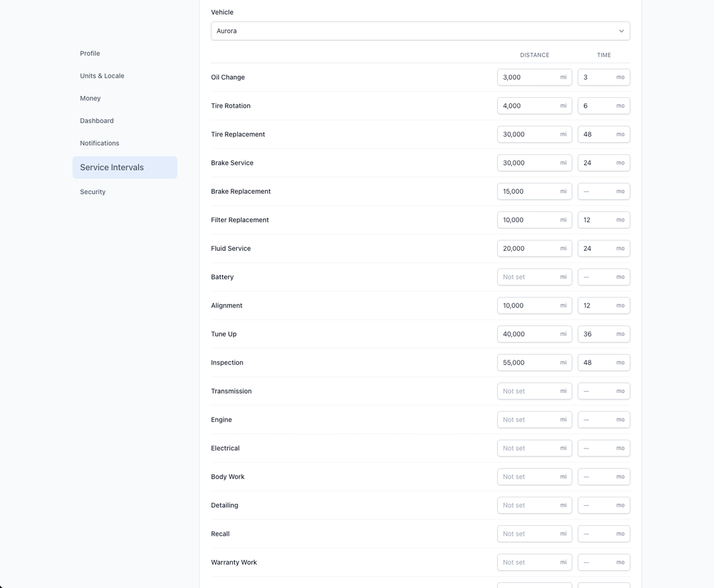
Task: Navigate to Security settings
Action: (x=93, y=192)
